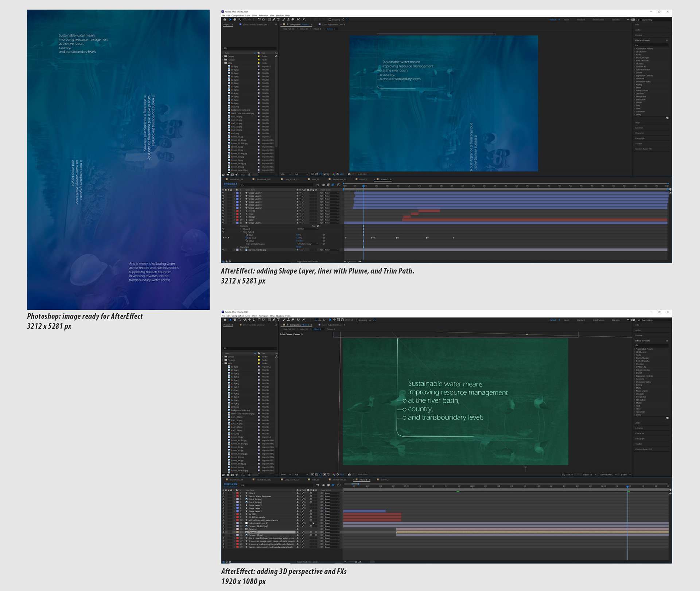
Task: Open the Effect menu in bottom After Effects window
Action: (x=254, y=316)
